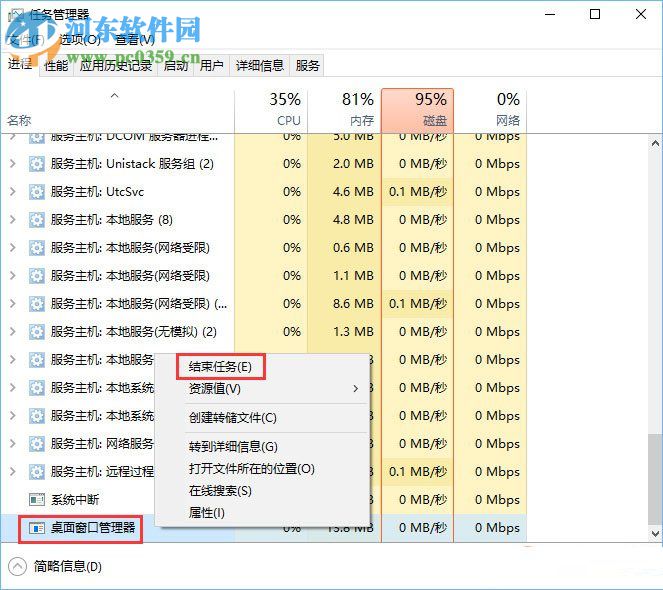Expand 本地服务(网络受限) row using 8.6 MB

[x=13, y=304]
